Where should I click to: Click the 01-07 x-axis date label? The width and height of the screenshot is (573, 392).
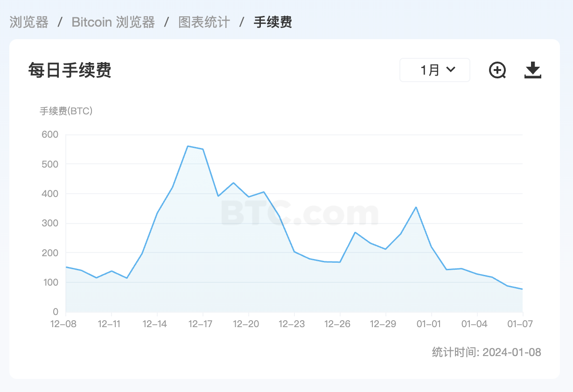pyautogui.click(x=521, y=324)
